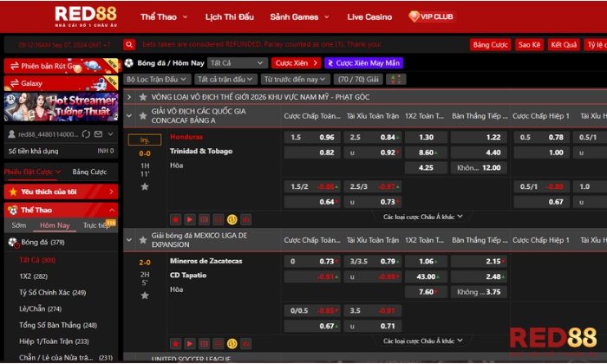607x364 pixels.
Task: Open Lịch Thi Đấu menu
Action: [230, 17]
